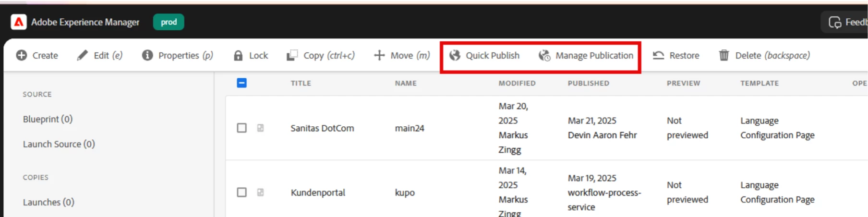Image resolution: width=868 pixels, height=217 pixels.
Task: Click the Edit pencil toolbar item
Action: 100,56
